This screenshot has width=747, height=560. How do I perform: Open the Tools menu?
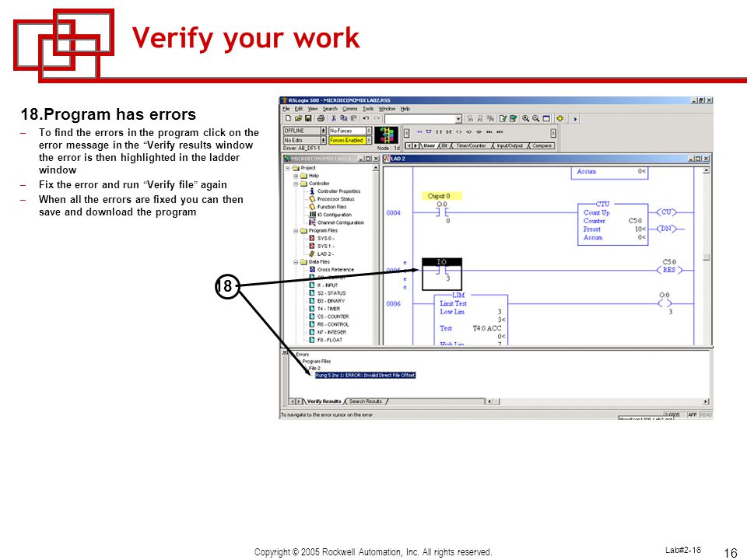tap(368, 109)
